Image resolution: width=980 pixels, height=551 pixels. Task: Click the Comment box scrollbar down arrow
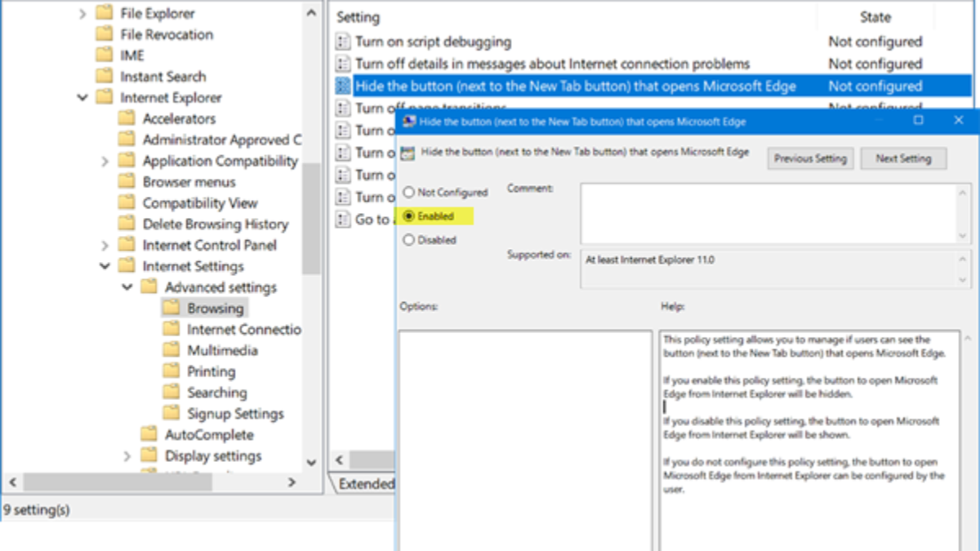click(963, 235)
